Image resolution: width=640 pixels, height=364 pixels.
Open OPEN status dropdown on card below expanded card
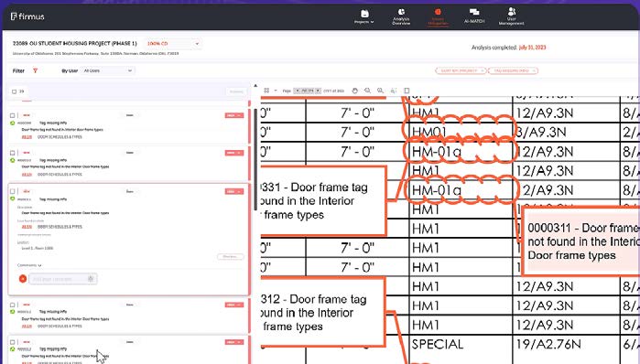pyautogui.click(x=233, y=305)
